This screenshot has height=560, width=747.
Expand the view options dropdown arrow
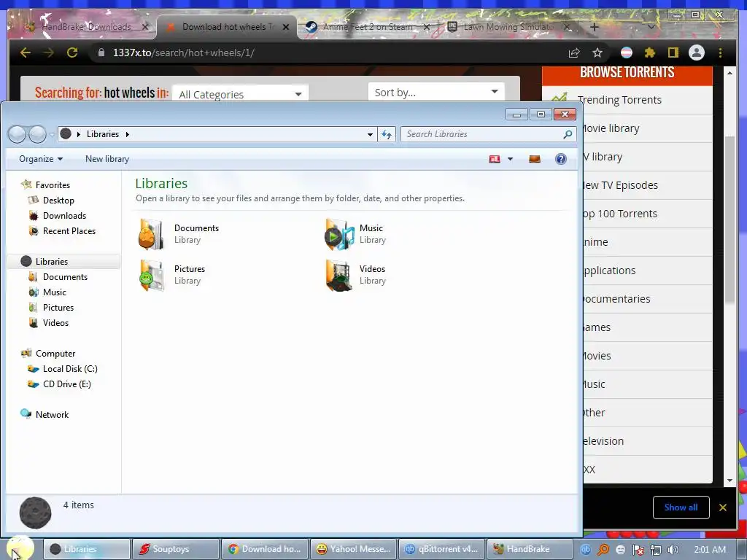[510, 159]
